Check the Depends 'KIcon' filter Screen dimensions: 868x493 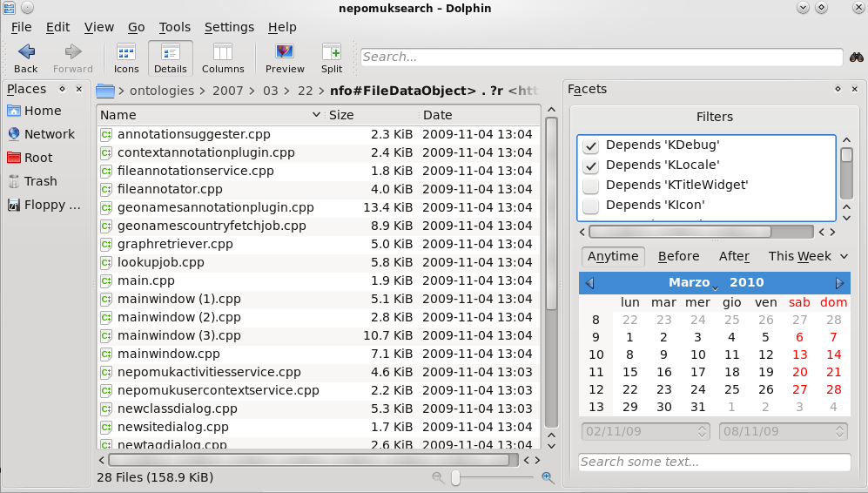pos(591,206)
